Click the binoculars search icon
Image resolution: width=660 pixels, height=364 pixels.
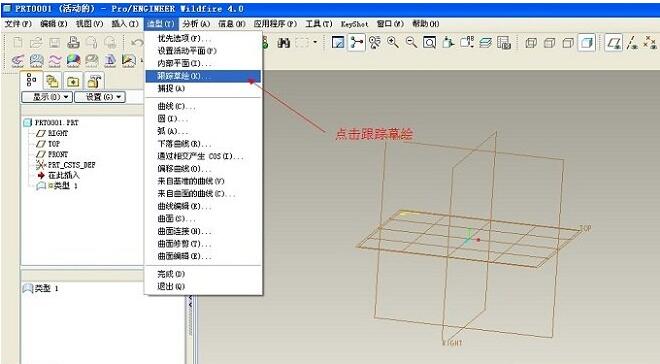[x=284, y=43]
